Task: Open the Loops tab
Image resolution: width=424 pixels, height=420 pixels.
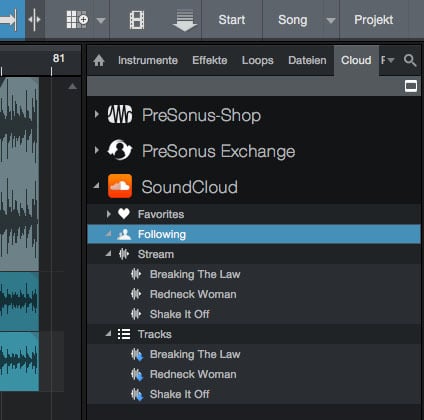Action: click(257, 60)
